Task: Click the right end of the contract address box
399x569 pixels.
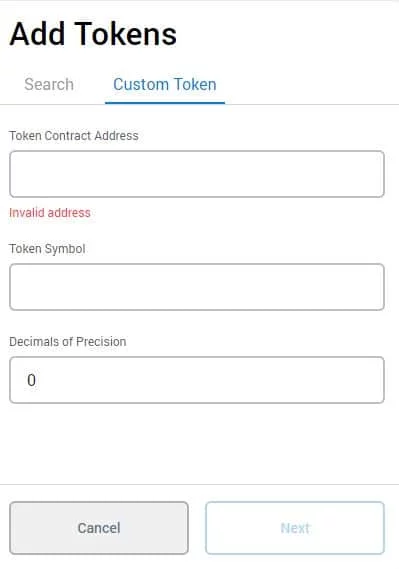Action: [374, 174]
